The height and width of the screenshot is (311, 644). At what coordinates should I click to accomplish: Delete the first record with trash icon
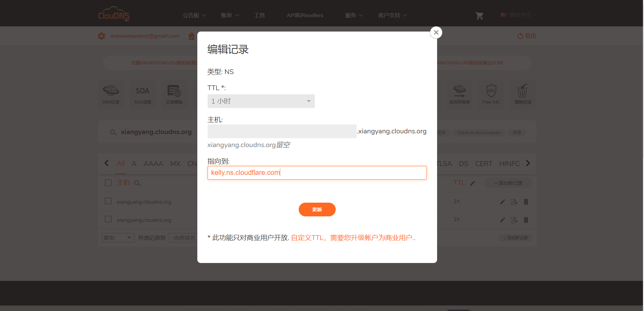point(526,202)
